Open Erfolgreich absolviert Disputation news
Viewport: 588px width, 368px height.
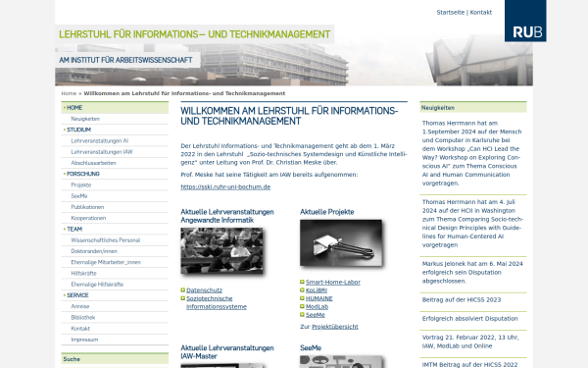tap(469, 319)
